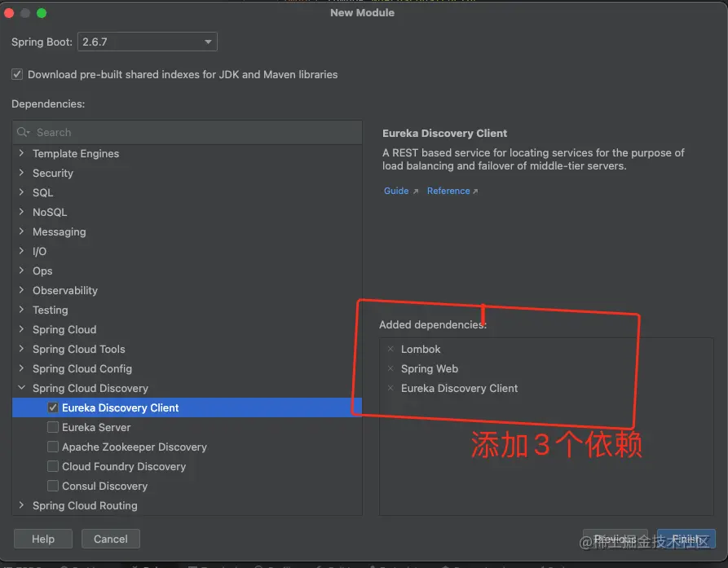Select Eureka Discovery Client in added list

point(459,388)
